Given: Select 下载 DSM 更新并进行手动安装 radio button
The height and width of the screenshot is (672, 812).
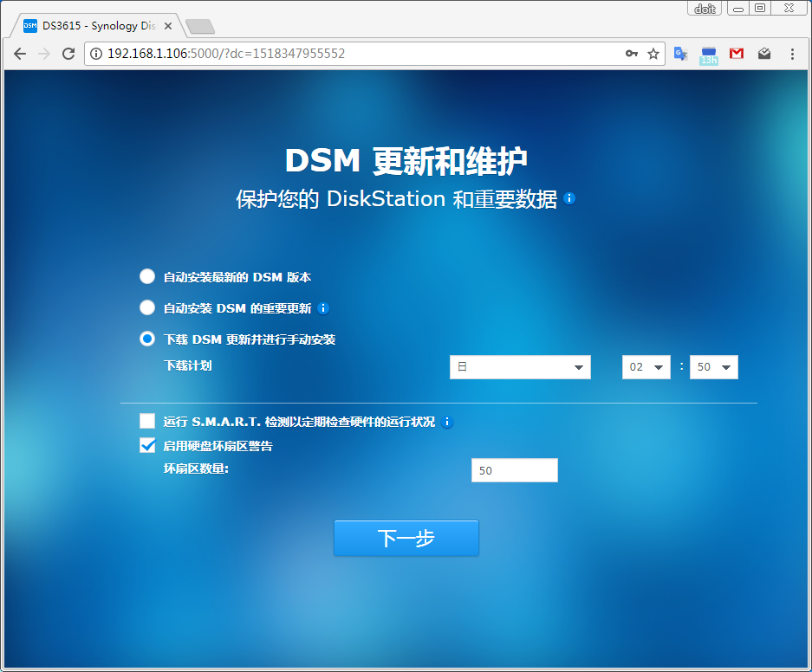Looking at the screenshot, I should coord(147,339).
